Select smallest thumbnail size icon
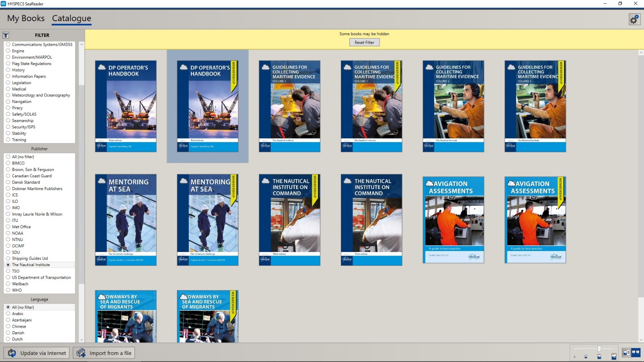The height and width of the screenshot is (362, 644). click(575, 357)
